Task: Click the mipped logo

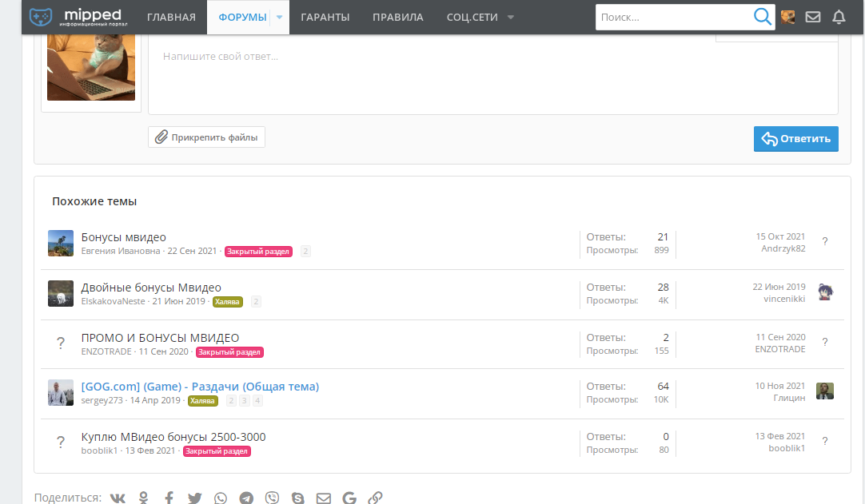Action: 78,17
